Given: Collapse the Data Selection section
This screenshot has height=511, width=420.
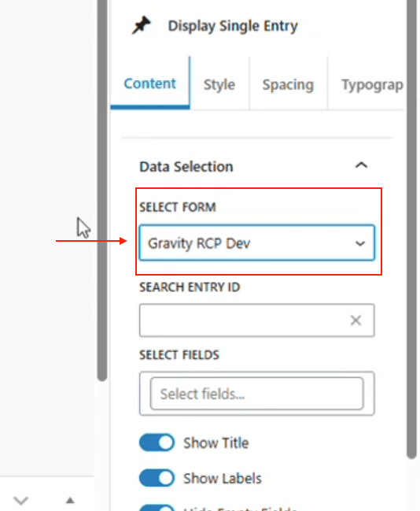Looking at the screenshot, I should [x=361, y=165].
